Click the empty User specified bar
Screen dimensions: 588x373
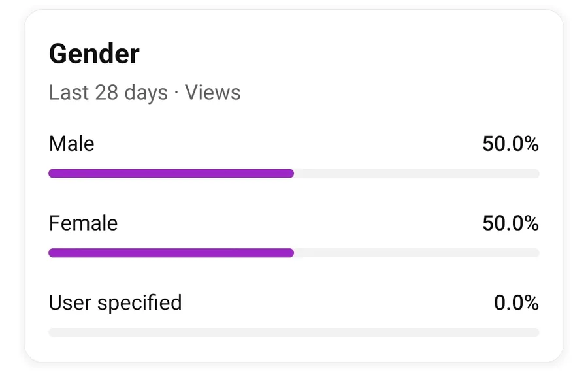[294, 332]
